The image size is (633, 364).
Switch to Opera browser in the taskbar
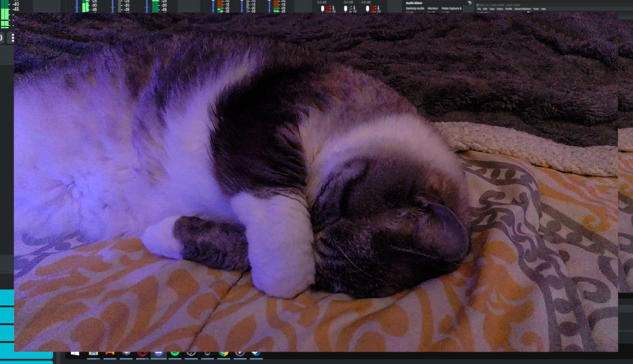click(x=142, y=354)
